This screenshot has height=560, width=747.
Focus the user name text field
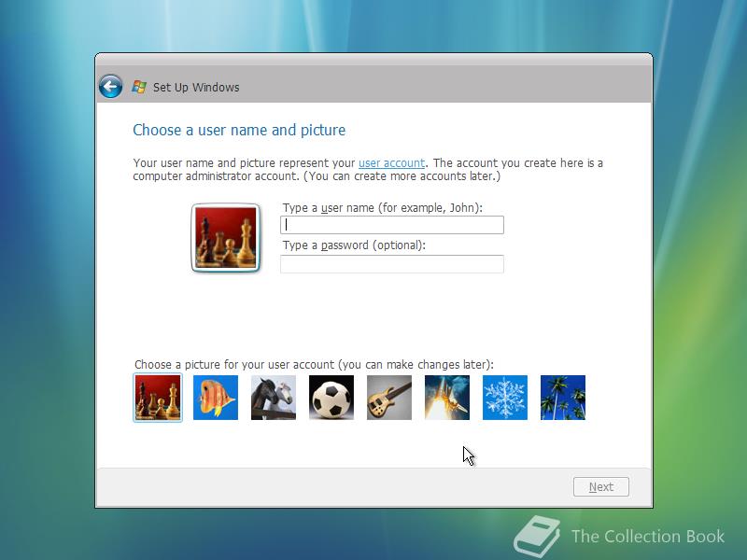[392, 225]
